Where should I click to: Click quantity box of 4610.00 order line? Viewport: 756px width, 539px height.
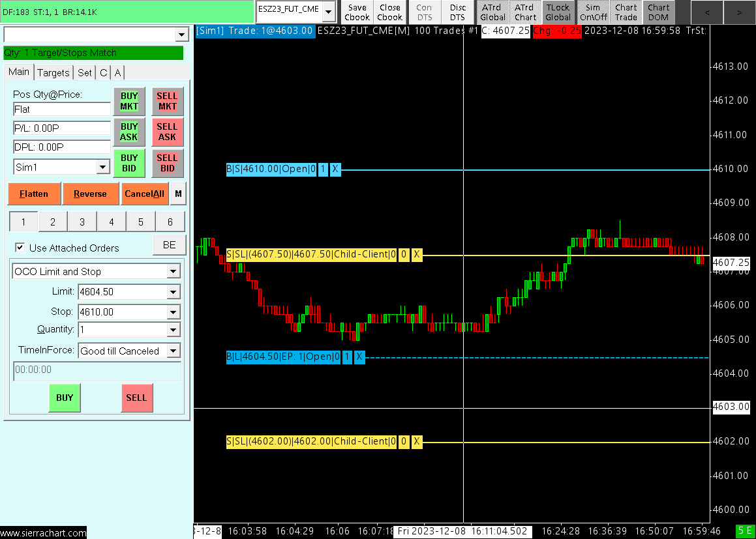(323, 169)
